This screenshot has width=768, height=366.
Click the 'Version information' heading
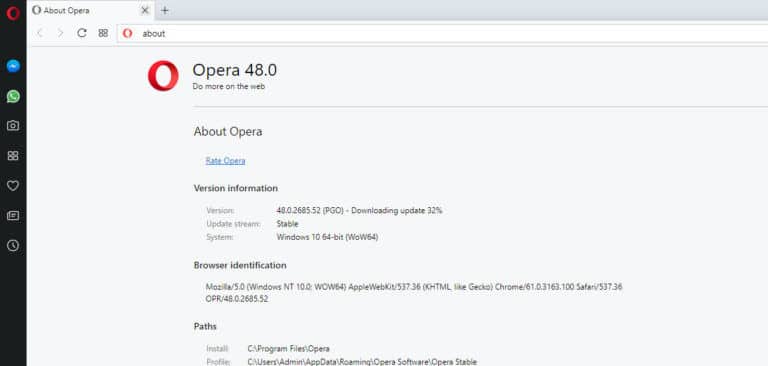(x=236, y=188)
